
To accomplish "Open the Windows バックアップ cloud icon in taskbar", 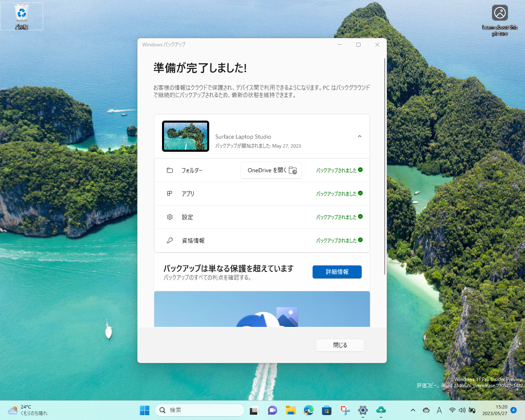I will click(381, 410).
